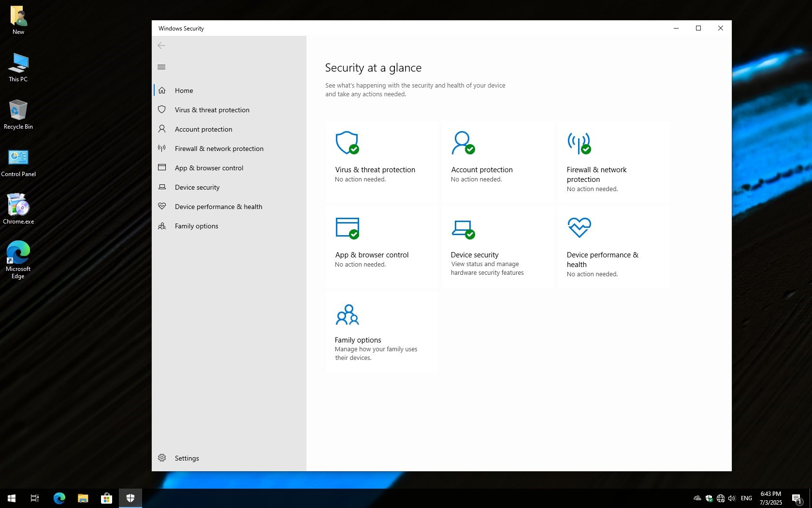Open the Device security laptop tile icon
The width and height of the screenshot is (812, 508).
click(463, 228)
